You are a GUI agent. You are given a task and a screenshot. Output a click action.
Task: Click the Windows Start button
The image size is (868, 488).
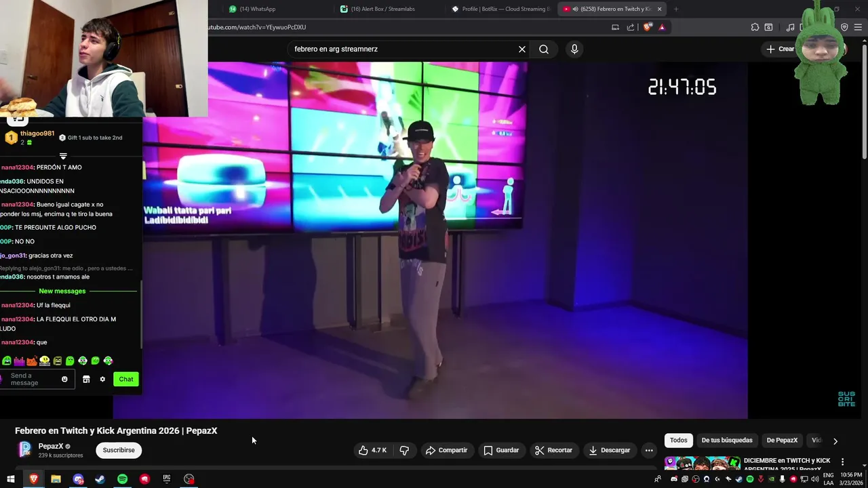[11, 479]
